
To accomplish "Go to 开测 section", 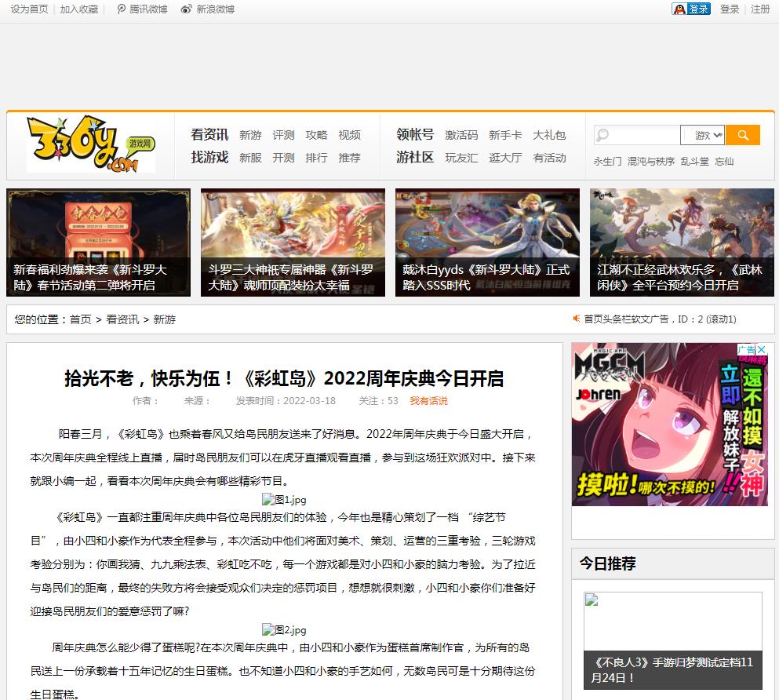I will [x=284, y=158].
